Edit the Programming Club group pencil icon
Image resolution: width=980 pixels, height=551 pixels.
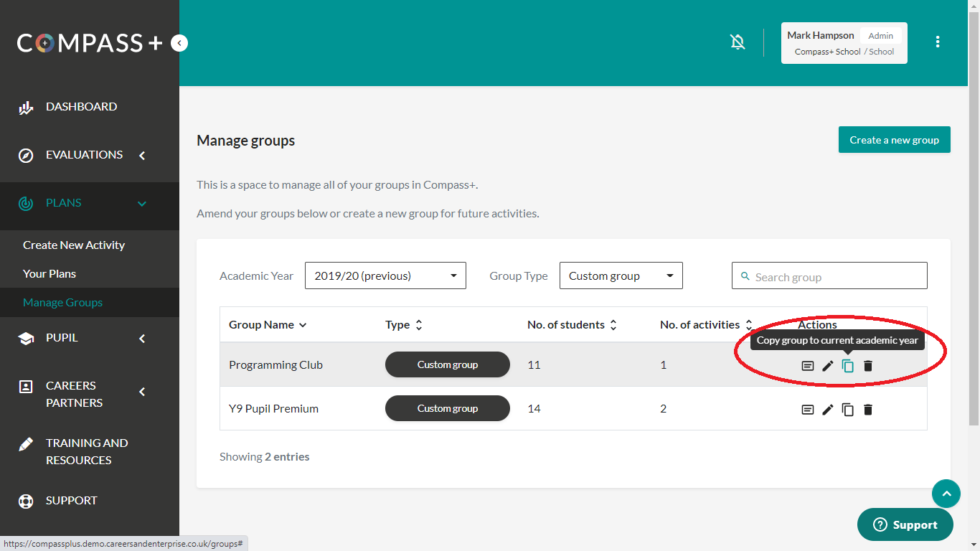[828, 366]
